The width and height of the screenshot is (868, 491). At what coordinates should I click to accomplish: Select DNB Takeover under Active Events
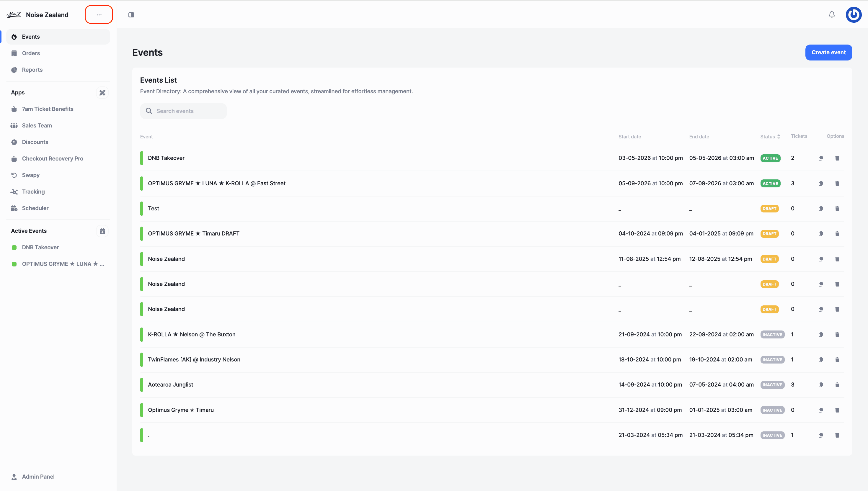click(x=40, y=247)
